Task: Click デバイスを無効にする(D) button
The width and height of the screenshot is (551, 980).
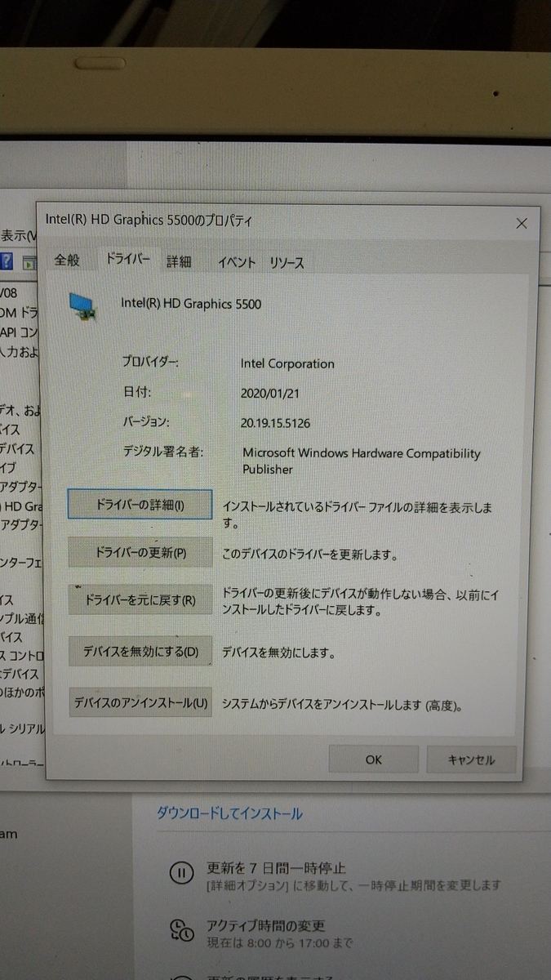Action: click(x=140, y=652)
